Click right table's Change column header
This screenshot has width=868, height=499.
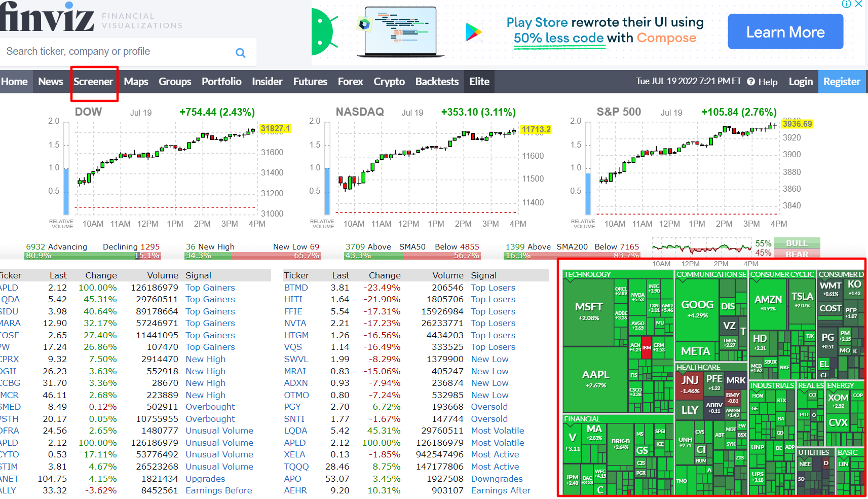(385, 275)
